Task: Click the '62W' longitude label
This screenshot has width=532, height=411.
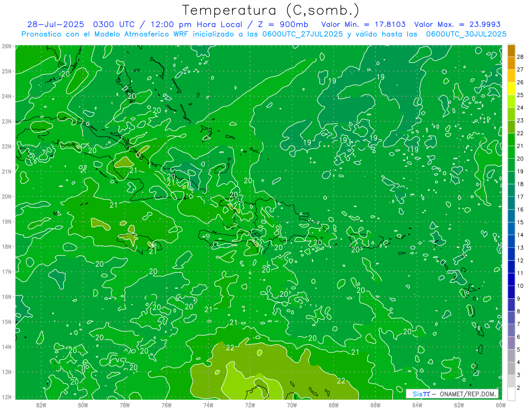Action: 459,405
